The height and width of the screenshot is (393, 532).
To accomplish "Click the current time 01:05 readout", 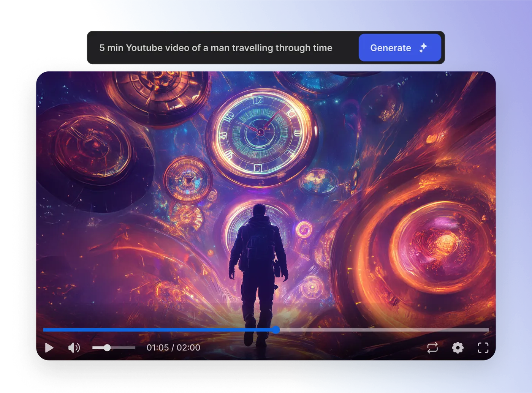I will tap(157, 347).
